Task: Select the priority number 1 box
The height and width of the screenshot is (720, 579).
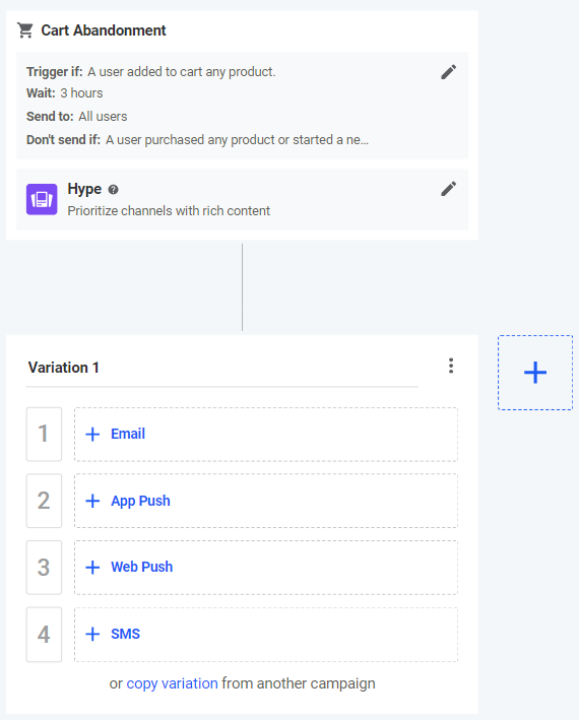Action: [44, 434]
